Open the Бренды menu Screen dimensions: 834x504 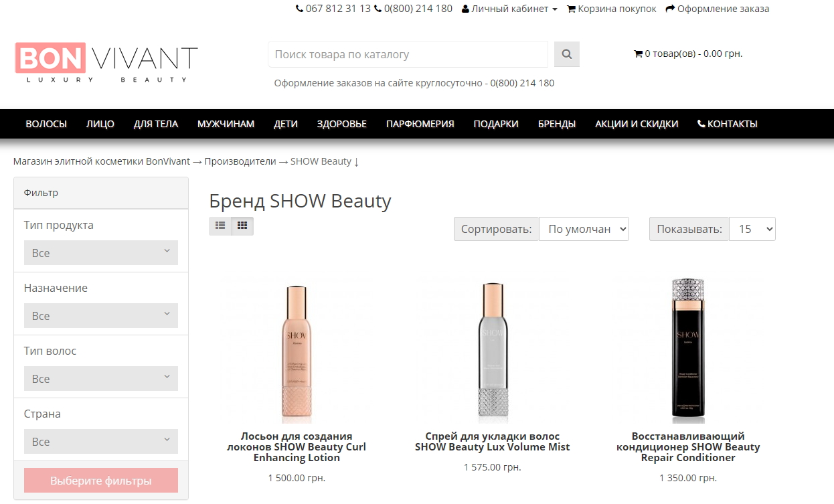(x=557, y=124)
